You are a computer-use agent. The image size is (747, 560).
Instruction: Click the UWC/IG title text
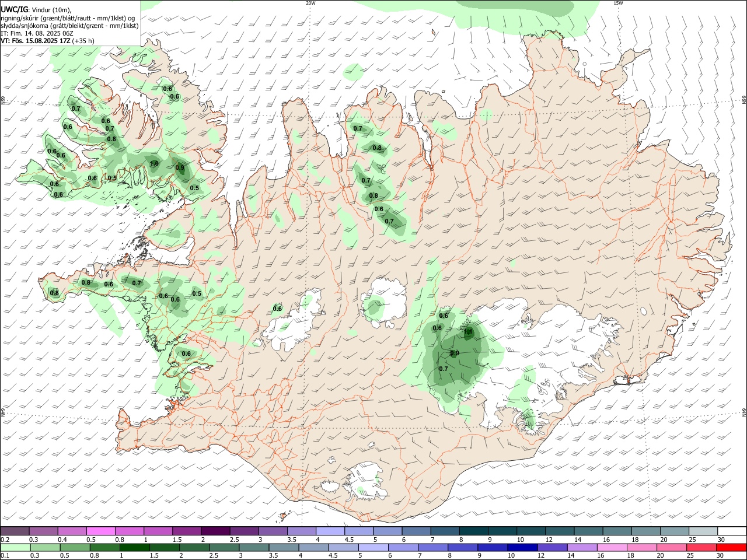click(x=14, y=10)
